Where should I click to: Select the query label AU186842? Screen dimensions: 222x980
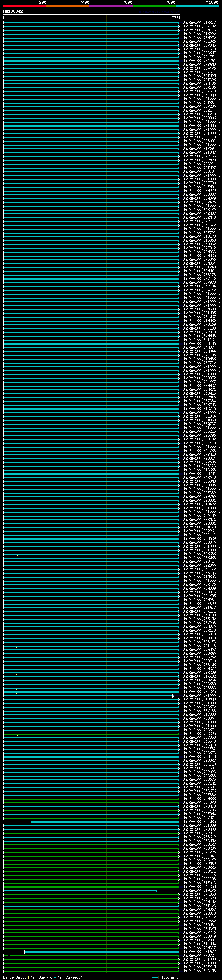coord(13,11)
